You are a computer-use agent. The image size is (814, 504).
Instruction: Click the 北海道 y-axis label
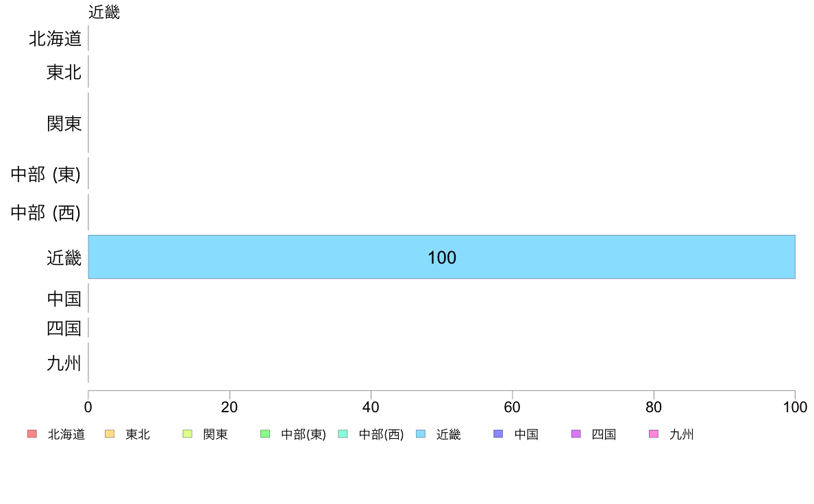(56, 39)
